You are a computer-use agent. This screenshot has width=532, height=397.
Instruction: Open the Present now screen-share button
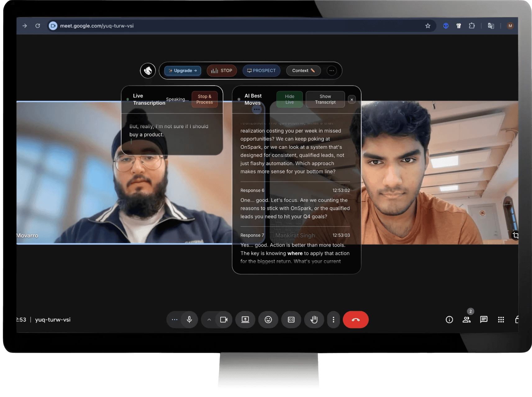(x=245, y=319)
